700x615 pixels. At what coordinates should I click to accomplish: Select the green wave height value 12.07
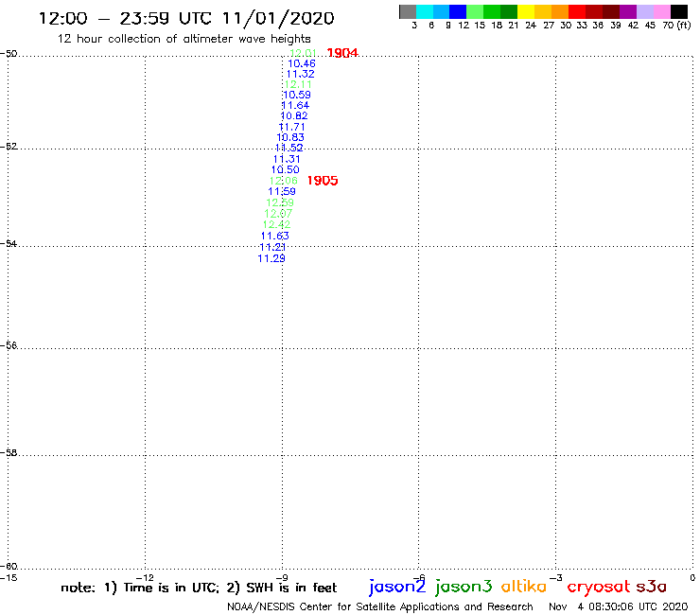tap(278, 214)
